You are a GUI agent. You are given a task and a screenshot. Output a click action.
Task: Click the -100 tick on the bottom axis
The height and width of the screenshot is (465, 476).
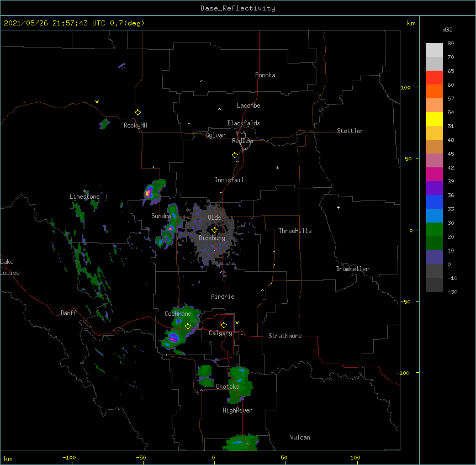(69, 457)
